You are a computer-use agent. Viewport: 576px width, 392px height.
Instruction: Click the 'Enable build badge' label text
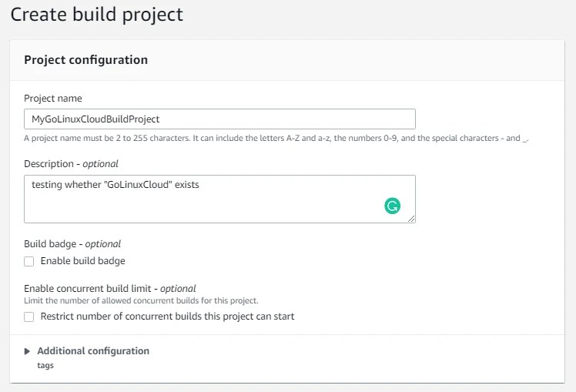82,261
